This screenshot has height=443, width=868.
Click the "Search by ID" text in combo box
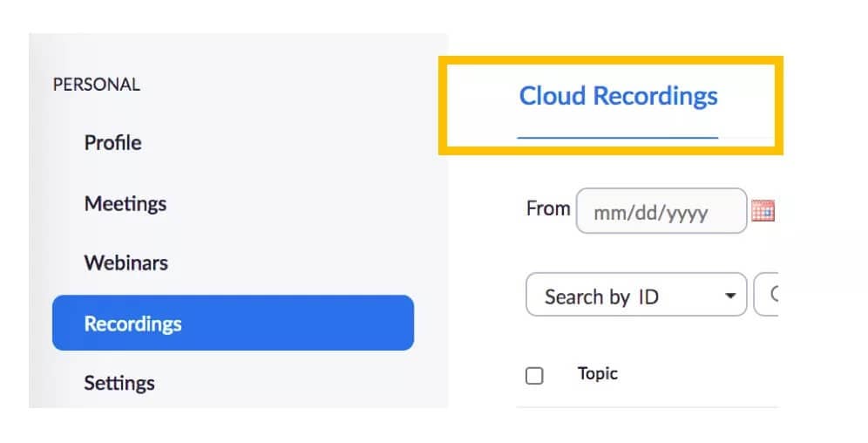coord(601,297)
